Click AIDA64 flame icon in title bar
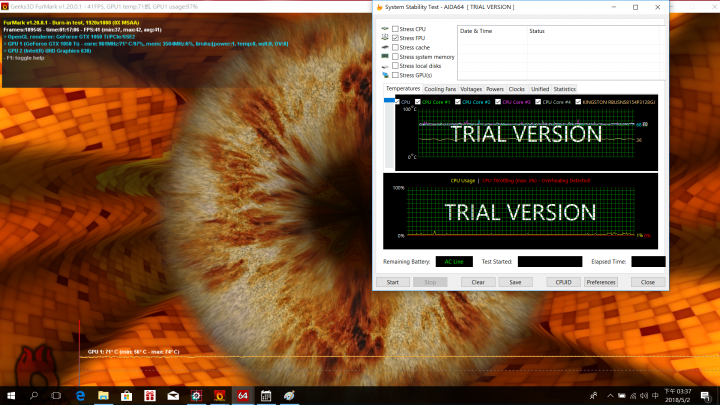This screenshot has height=405, width=720. pos(379,7)
